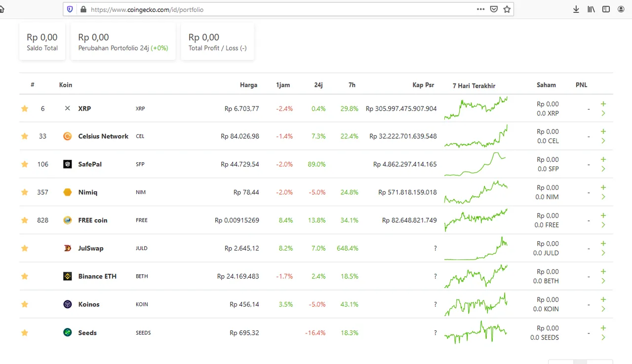Open the XRP coin page link
Image resolution: width=632 pixels, height=364 pixels.
click(x=84, y=109)
